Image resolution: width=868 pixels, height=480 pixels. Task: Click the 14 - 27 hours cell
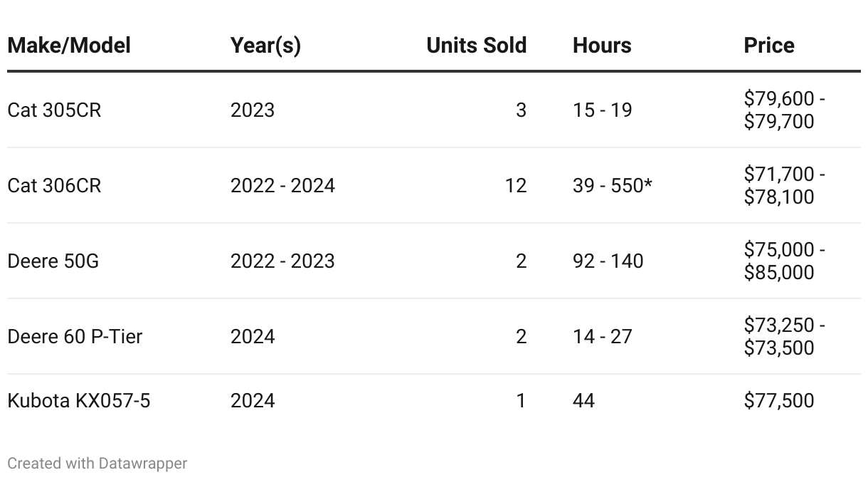(603, 337)
